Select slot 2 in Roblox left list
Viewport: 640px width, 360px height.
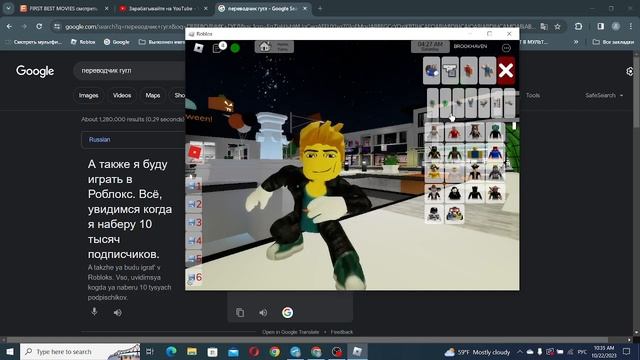194,204
